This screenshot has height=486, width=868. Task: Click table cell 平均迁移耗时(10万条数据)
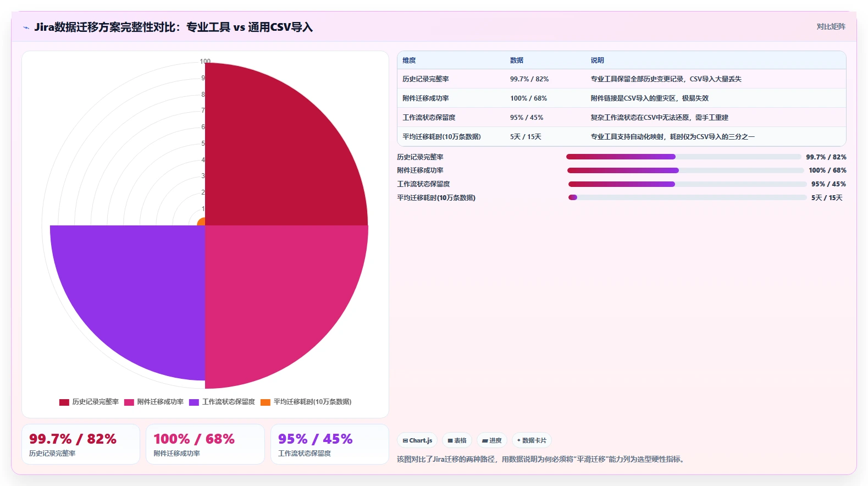(x=441, y=137)
